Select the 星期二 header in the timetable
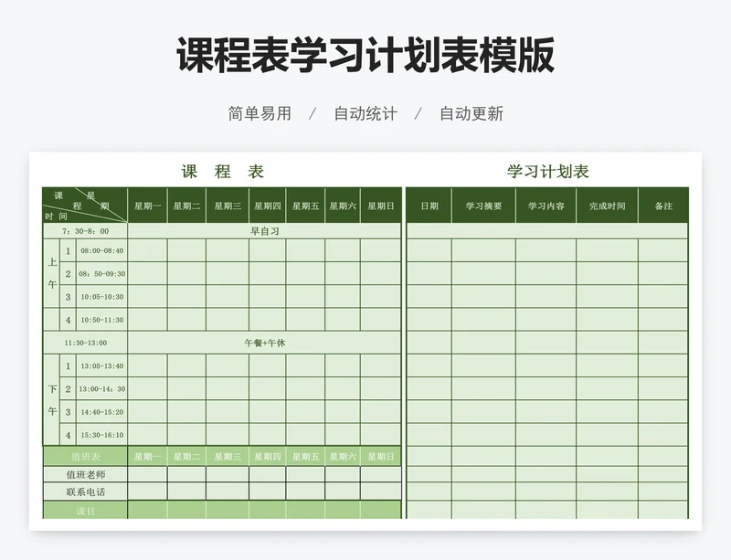This screenshot has height=560, width=731. [186, 206]
